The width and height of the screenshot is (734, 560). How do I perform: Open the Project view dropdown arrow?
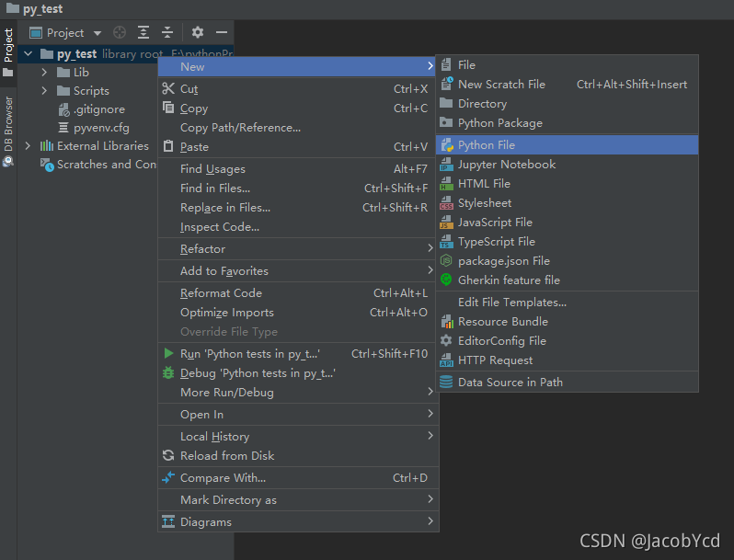click(97, 33)
